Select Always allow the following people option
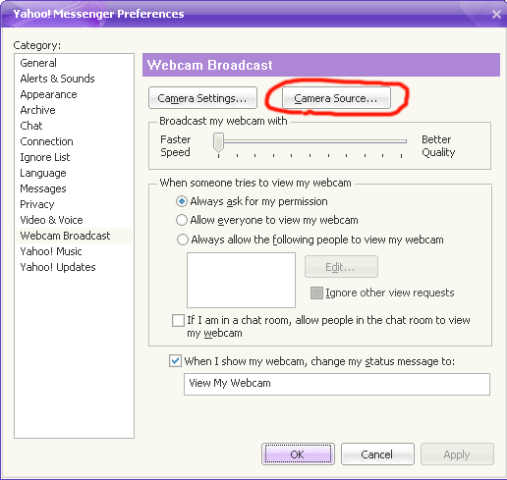Image resolution: width=507 pixels, height=480 pixels. [310, 240]
